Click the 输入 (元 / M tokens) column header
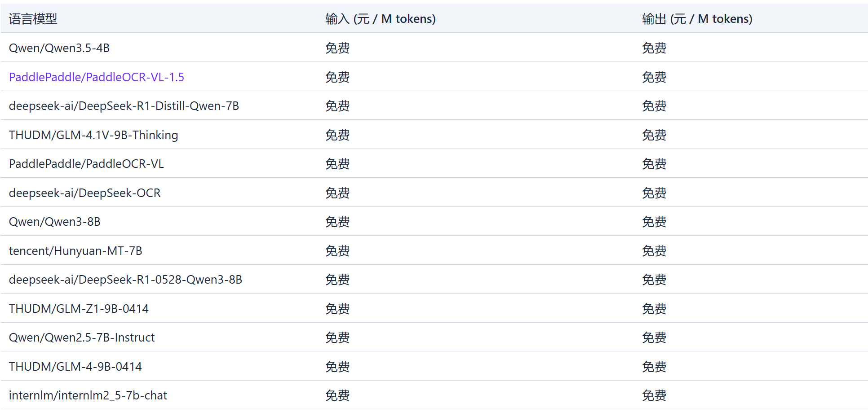This screenshot has width=868, height=412. (x=381, y=19)
